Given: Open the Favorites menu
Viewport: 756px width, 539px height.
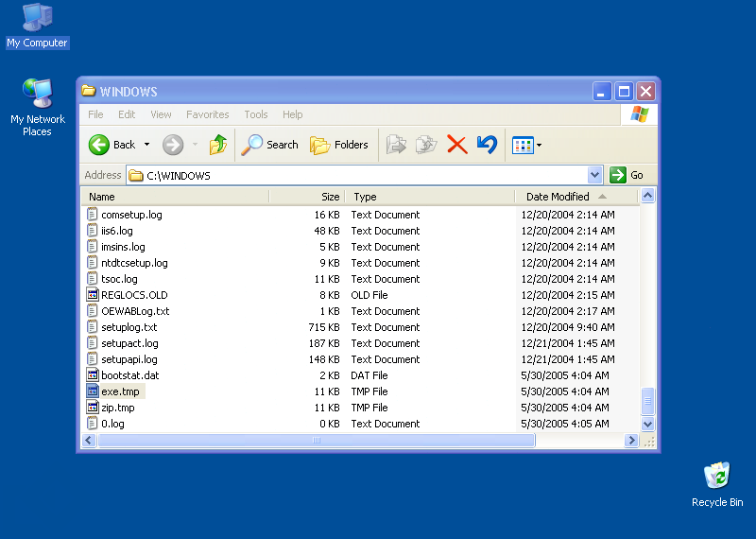Looking at the screenshot, I should [x=207, y=114].
